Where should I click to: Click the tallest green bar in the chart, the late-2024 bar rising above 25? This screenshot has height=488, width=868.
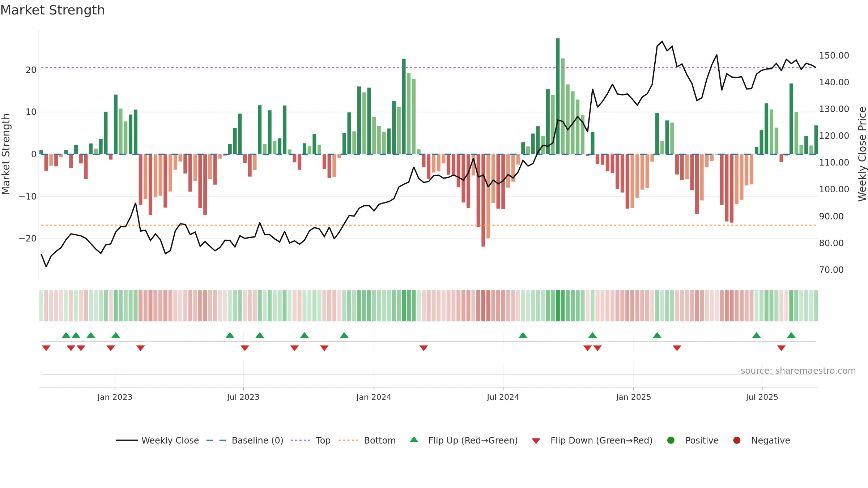pyautogui.click(x=558, y=96)
